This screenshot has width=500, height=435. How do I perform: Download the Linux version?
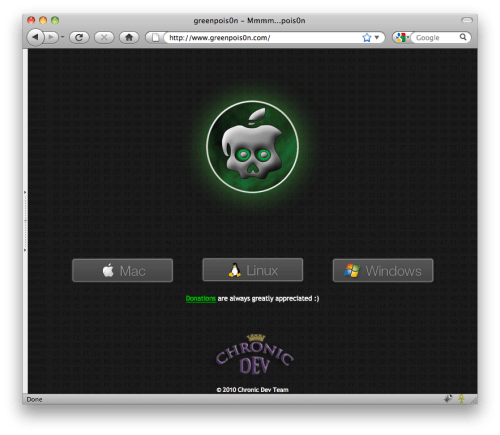(253, 270)
